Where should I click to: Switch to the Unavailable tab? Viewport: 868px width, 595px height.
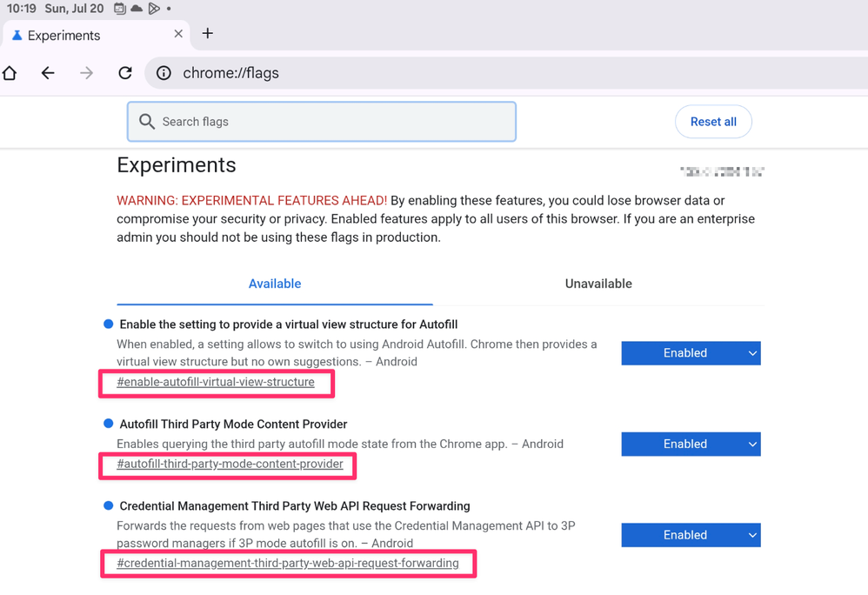598,284
